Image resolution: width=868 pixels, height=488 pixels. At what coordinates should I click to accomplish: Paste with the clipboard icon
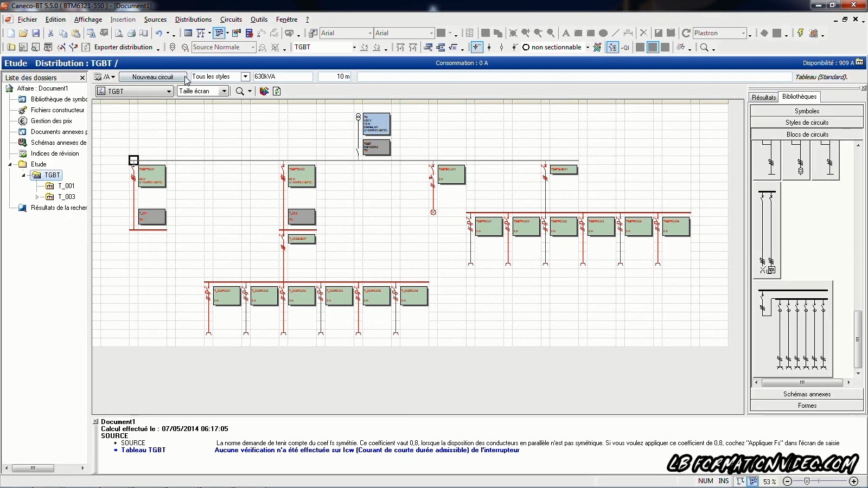point(75,33)
